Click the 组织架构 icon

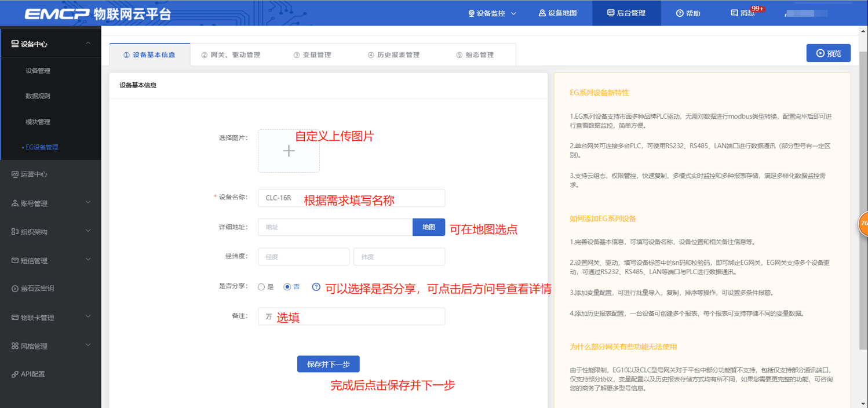point(15,232)
